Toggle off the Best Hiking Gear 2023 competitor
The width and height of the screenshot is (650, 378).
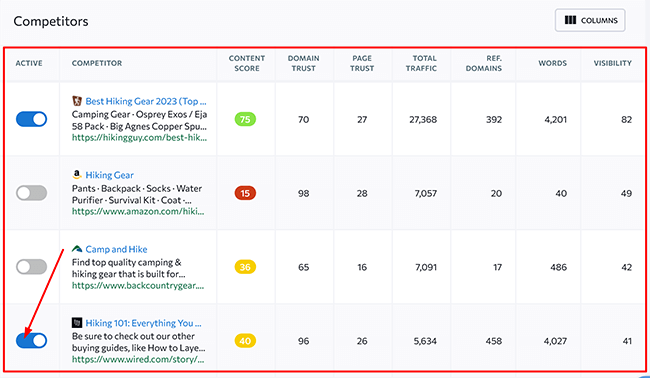32,119
